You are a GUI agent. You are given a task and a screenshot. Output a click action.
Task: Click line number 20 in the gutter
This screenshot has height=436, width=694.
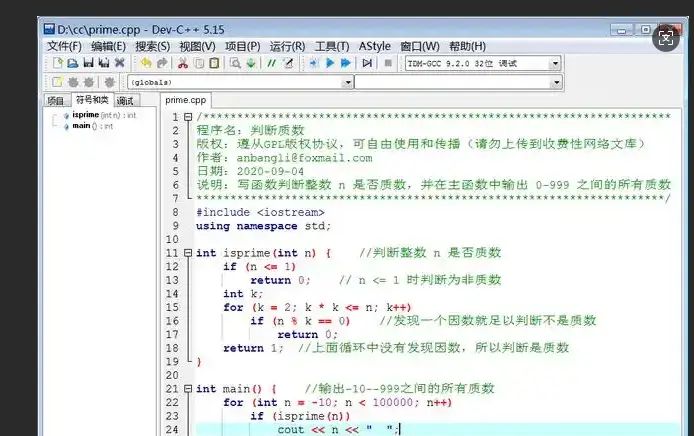point(172,375)
